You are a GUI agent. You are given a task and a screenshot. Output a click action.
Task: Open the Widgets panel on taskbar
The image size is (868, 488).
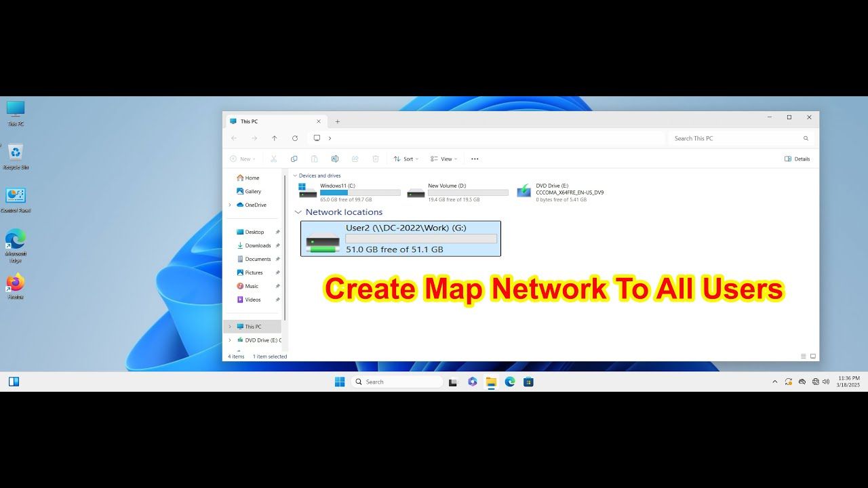[14, 382]
